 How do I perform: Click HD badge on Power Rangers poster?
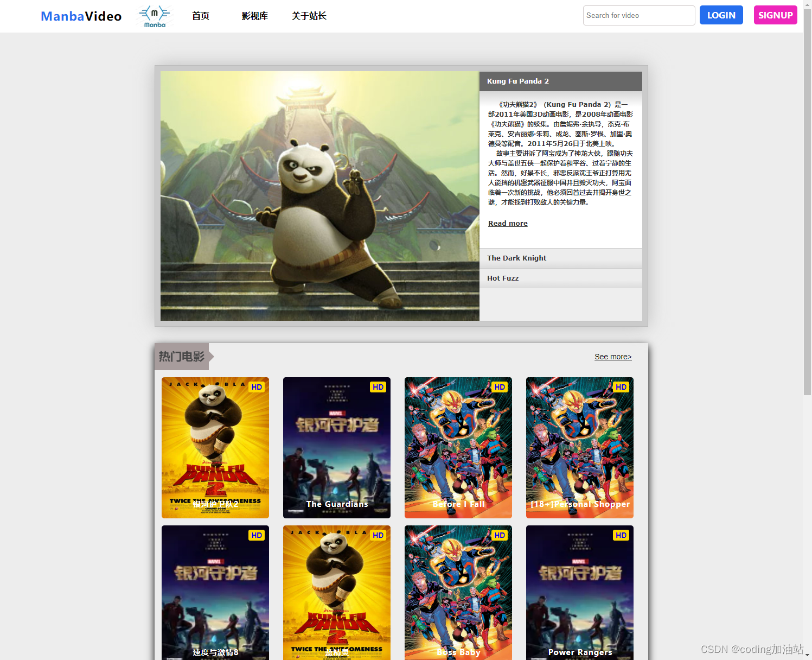[x=621, y=535]
